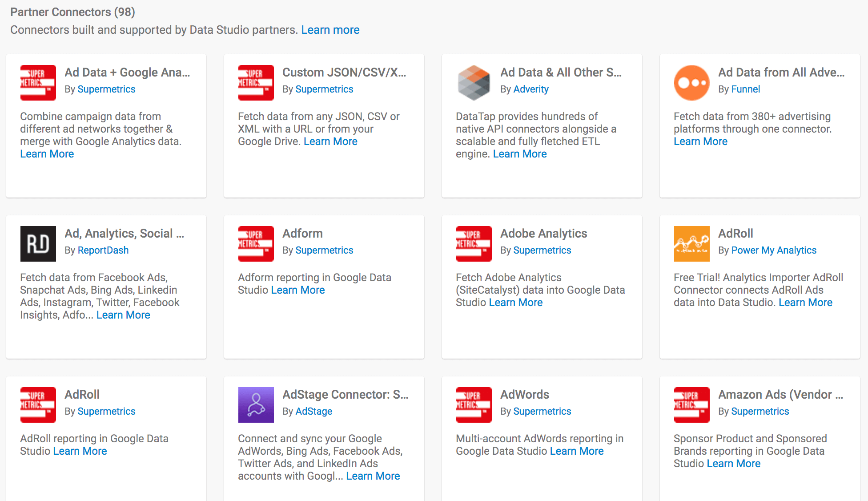Select the 'AdStage Connector: S...' title
The height and width of the screenshot is (501, 868).
[x=345, y=395]
